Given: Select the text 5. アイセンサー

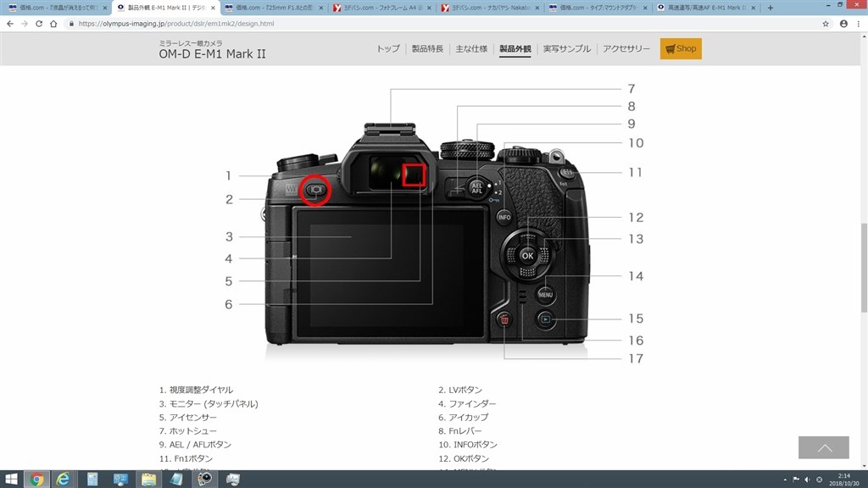Looking at the screenshot, I should point(187,417).
